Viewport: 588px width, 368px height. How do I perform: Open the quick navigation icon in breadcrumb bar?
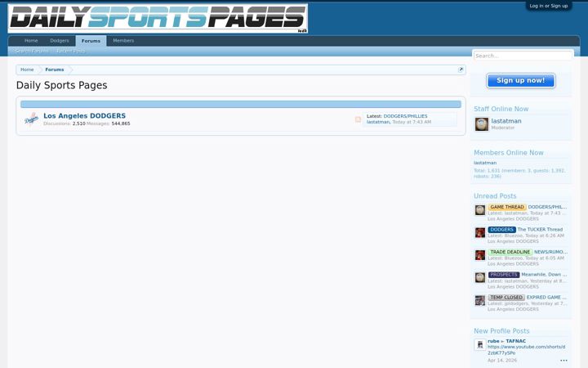(461, 70)
